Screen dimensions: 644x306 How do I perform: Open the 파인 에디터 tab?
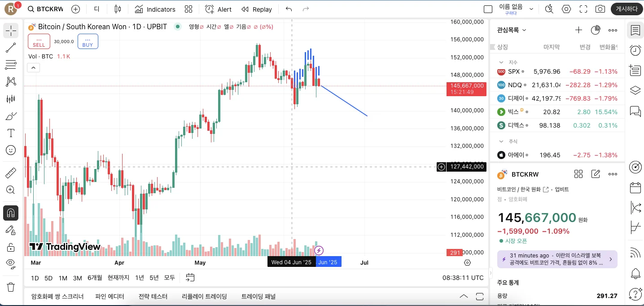click(110, 297)
